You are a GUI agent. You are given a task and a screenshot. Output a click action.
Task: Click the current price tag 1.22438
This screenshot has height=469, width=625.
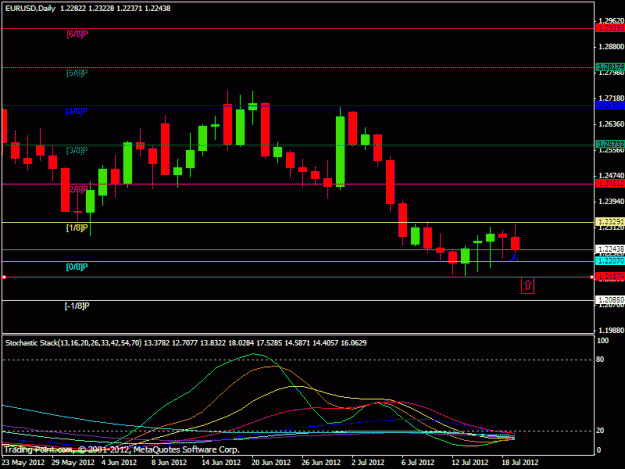coord(610,249)
